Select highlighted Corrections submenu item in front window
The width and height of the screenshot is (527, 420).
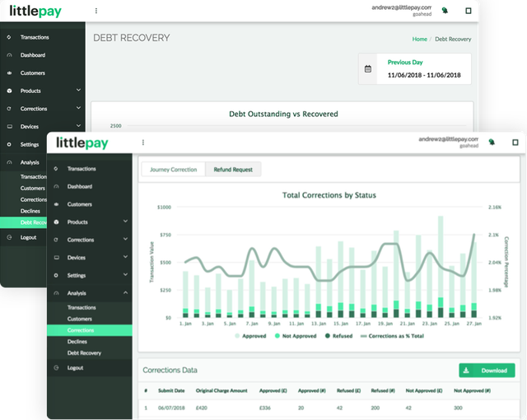click(x=90, y=330)
